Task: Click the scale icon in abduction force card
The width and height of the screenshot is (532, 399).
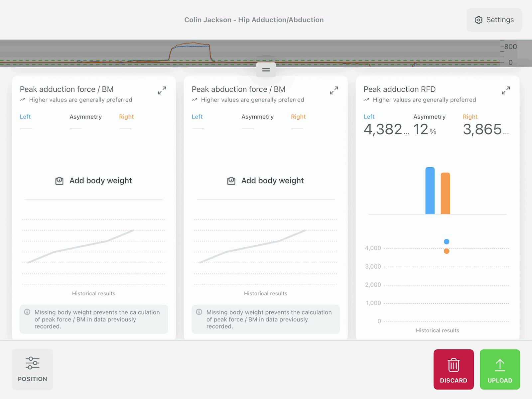Action: 231,181
